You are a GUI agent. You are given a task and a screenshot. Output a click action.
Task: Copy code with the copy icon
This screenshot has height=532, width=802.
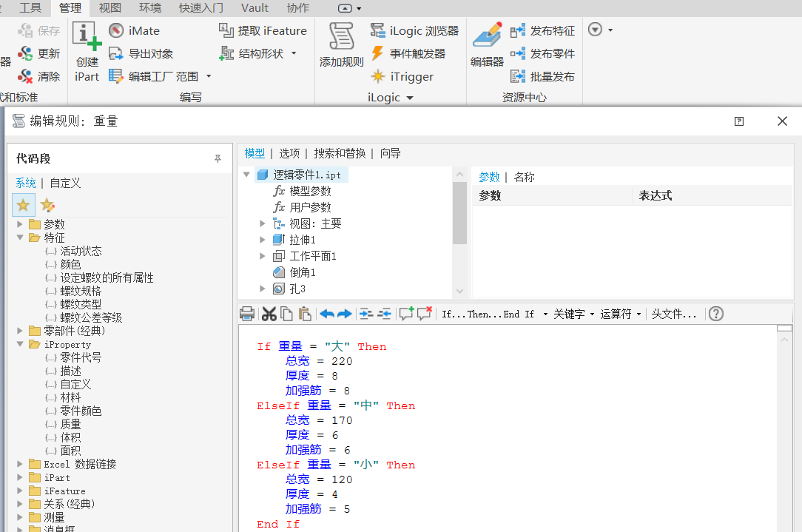click(287, 314)
